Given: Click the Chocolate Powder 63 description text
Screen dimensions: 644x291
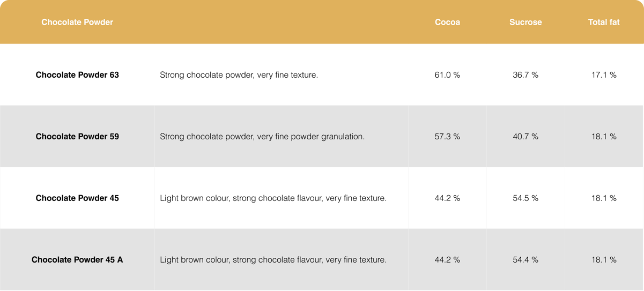Looking at the screenshot, I should [239, 75].
